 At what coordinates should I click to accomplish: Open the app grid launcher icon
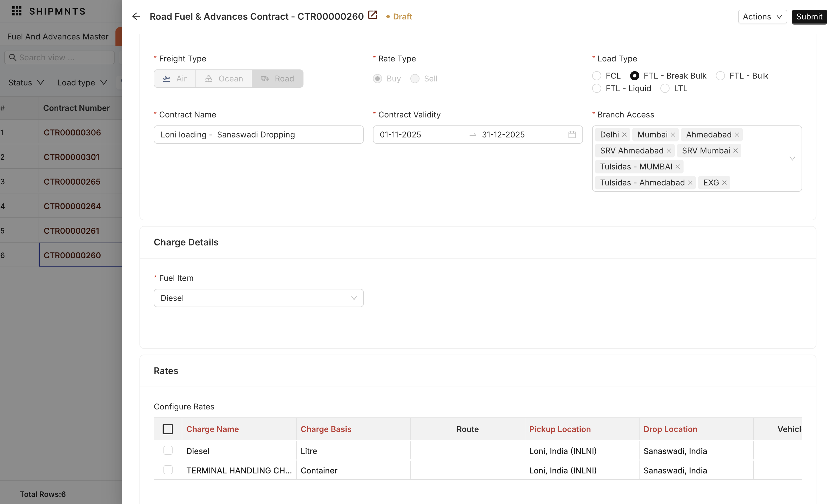pos(17,11)
